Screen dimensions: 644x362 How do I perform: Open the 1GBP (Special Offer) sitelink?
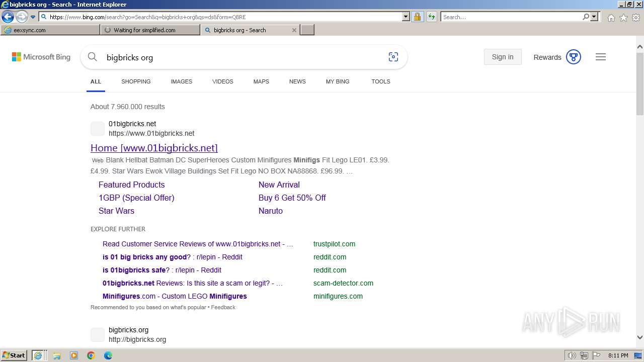pos(136,198)
